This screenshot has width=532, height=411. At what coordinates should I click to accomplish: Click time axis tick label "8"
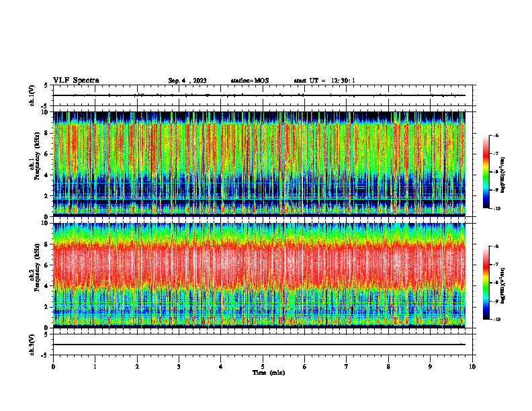[x=388, y=367]
